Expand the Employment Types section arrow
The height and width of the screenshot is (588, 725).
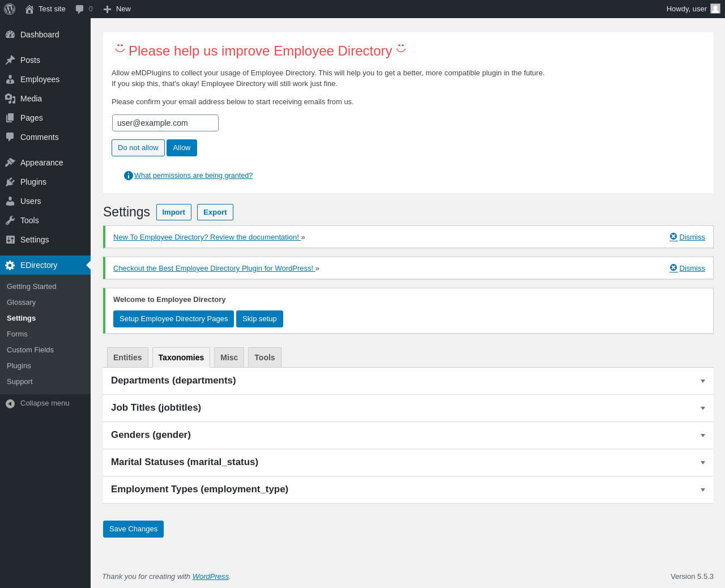(703, 490)
